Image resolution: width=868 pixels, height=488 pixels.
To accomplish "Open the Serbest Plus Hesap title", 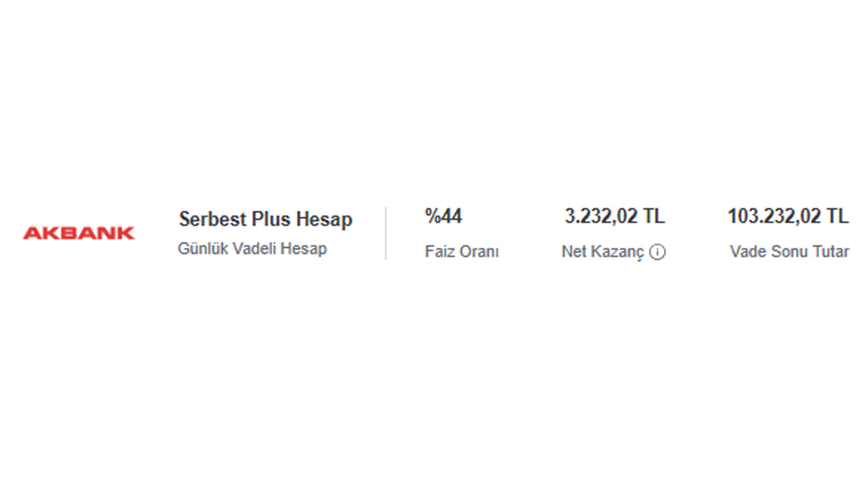I will click(x=265, y=220).
